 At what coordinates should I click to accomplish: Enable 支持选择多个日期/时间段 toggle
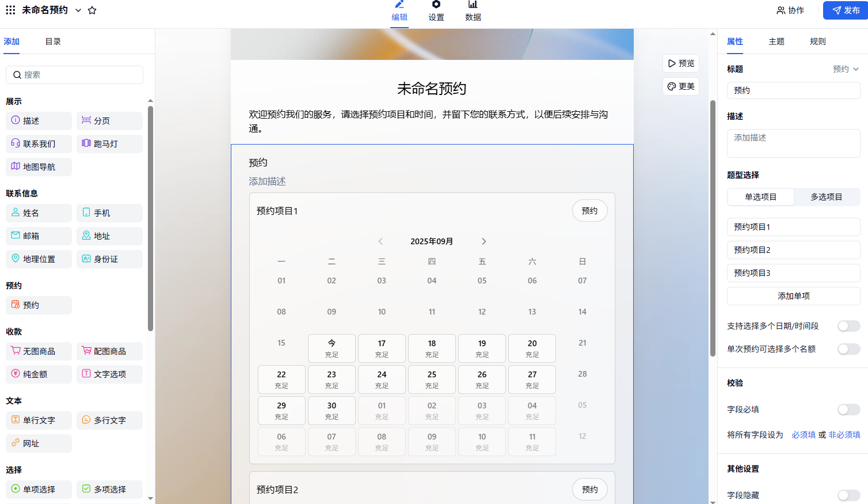point(848,326)
